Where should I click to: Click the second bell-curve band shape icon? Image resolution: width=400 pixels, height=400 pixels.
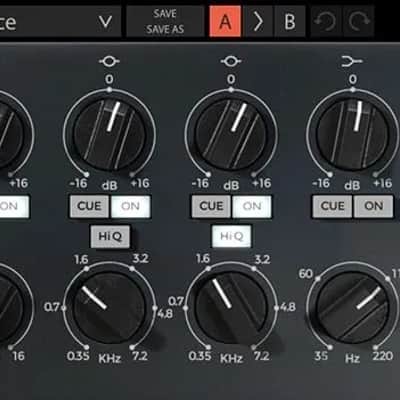pyautogui.click(x=231, y=61)
